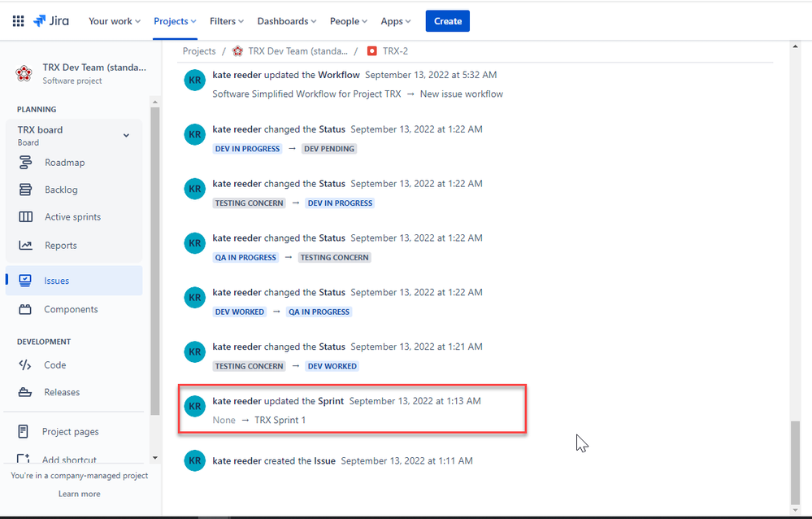The width and height of the screenshot is (812, 519).
Task: Click the blue Create button
Action: coord(447,20)
